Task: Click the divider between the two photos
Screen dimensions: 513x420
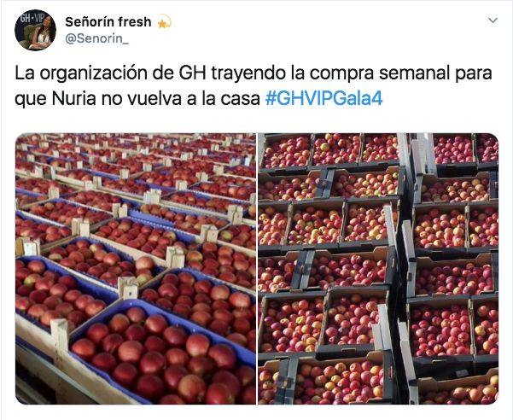Action: pos(257,269)
